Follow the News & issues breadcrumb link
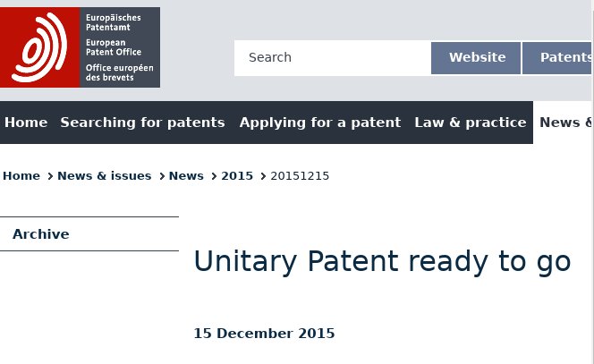The height and width of the screenshot is (364, 594). coord(104,176)
